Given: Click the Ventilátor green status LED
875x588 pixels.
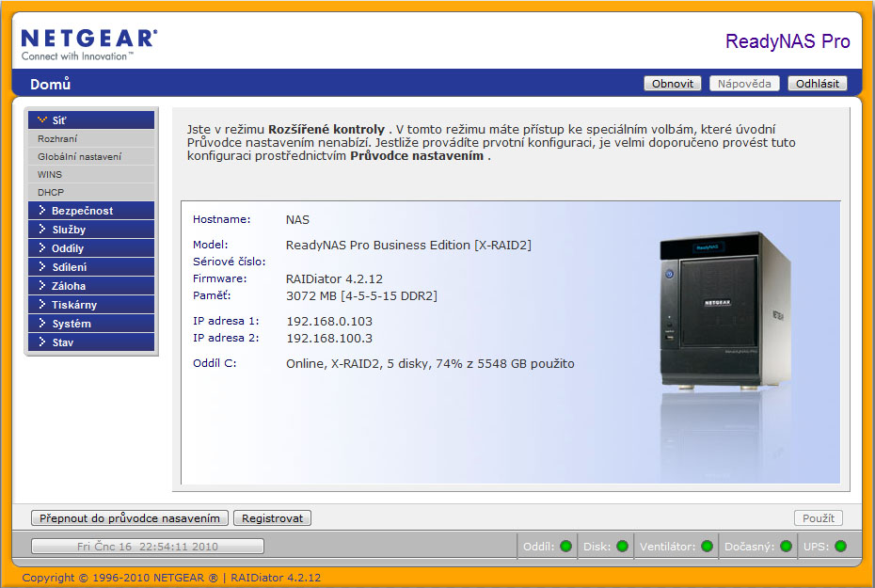Looking at the screenshot, I should pyautogui.click(x=707, y=547).
